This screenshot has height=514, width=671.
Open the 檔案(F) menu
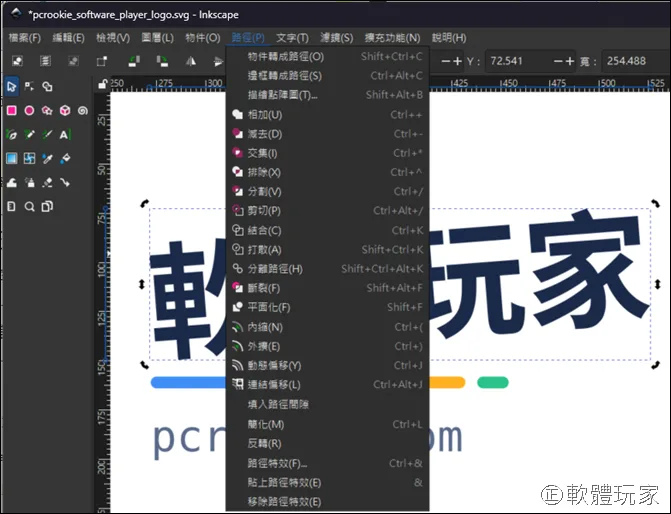24,38
